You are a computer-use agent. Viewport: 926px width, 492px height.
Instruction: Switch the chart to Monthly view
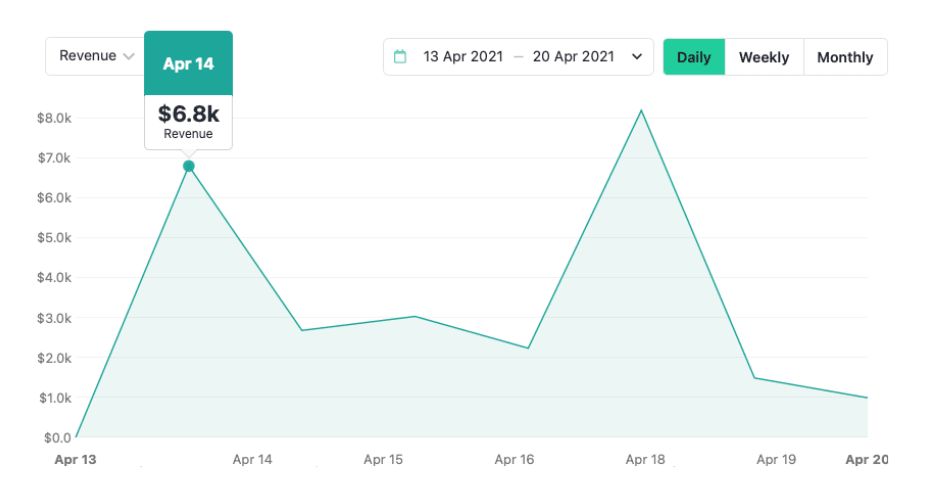[845, 57]
